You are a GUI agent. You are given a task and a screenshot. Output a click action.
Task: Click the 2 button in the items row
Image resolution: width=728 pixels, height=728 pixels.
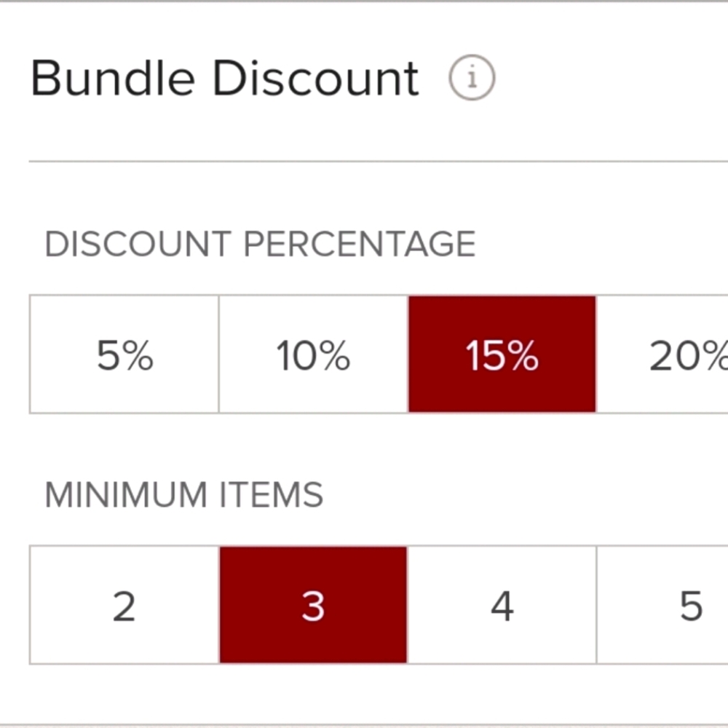[x=124, y=604]
